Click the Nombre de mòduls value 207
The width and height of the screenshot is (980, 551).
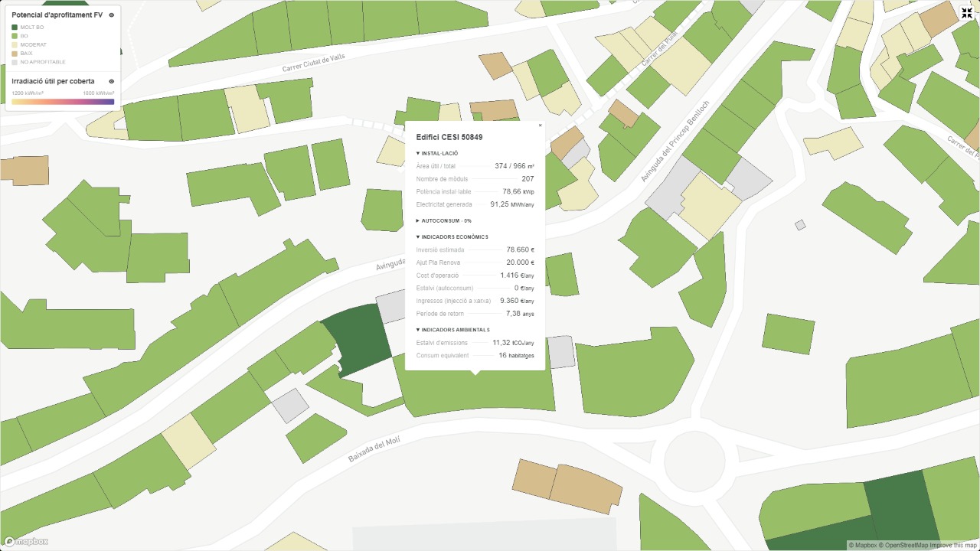coord(528,179)
